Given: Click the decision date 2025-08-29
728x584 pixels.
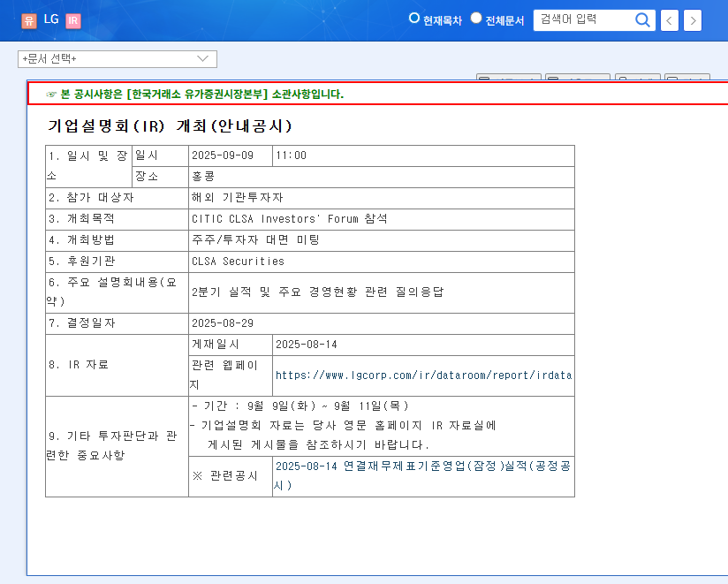Looking at the screenshot, I should 223,323.
